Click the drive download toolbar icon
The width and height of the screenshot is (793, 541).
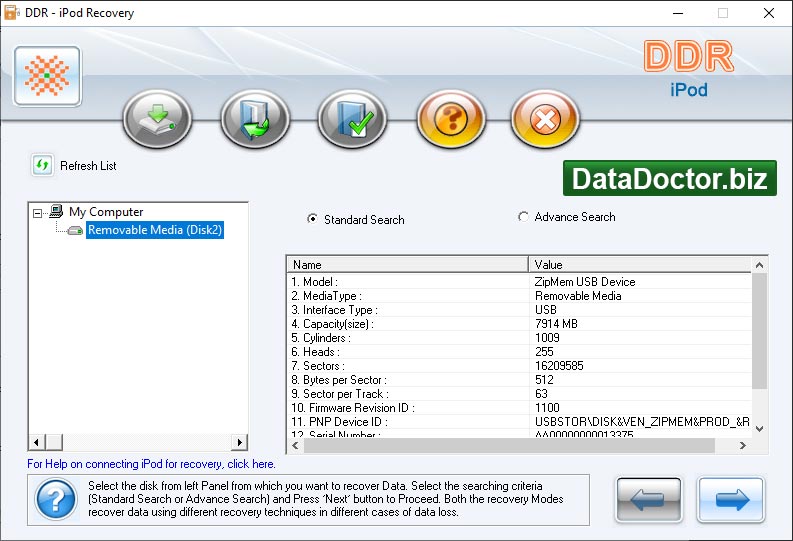157,120
